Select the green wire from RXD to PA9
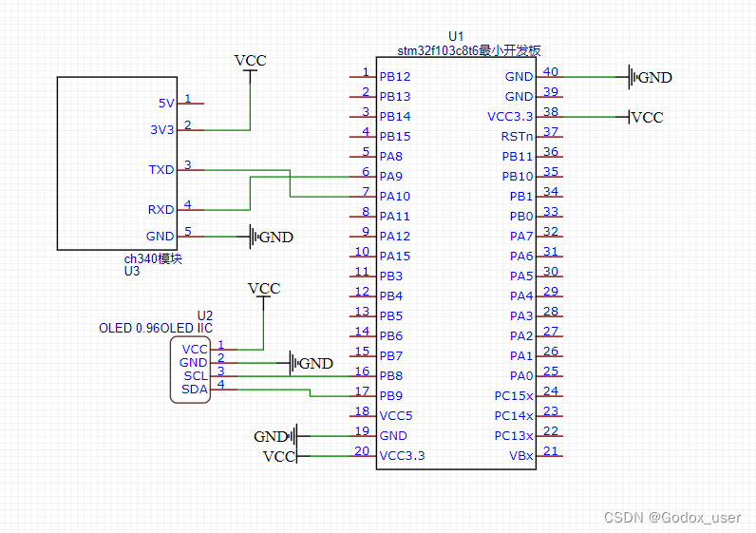The width and height of the screenshot is (756, 533). click(x=250, y=194)
